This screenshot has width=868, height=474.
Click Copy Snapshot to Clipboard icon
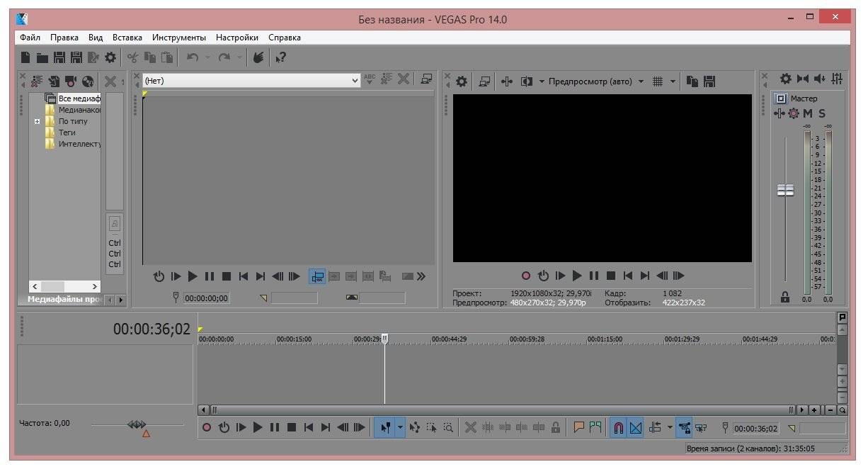click(x=693, y=81)
